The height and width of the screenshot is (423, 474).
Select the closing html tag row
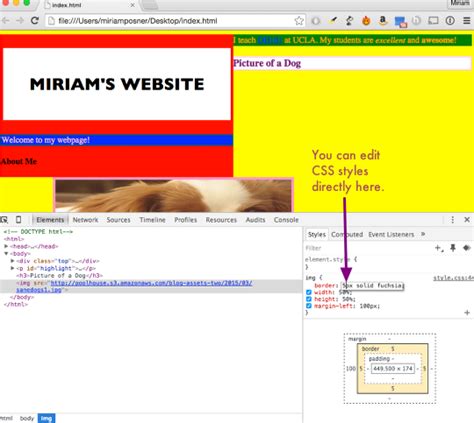tap(16, 304)
